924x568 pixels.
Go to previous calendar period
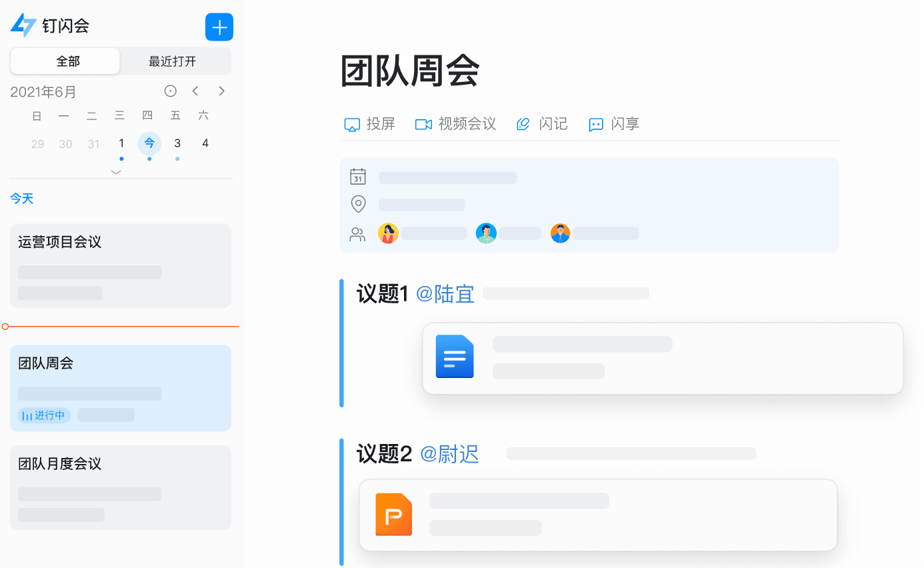pyautogui.click(x=195, y=91)
